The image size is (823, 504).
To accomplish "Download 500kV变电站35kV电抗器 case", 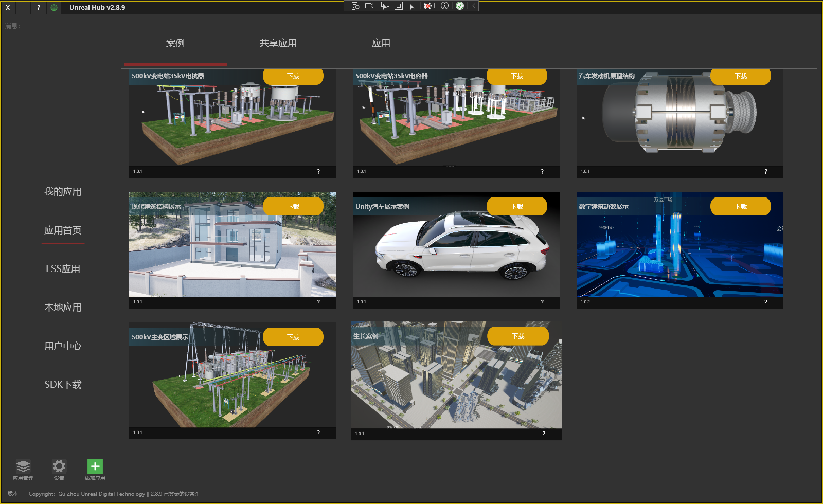I will click(x=293, y=76).
